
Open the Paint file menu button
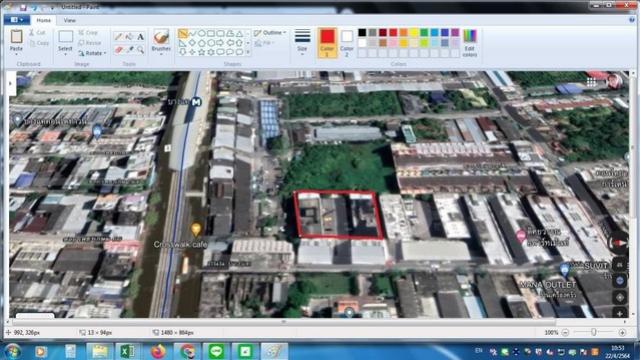coord(16,20)
